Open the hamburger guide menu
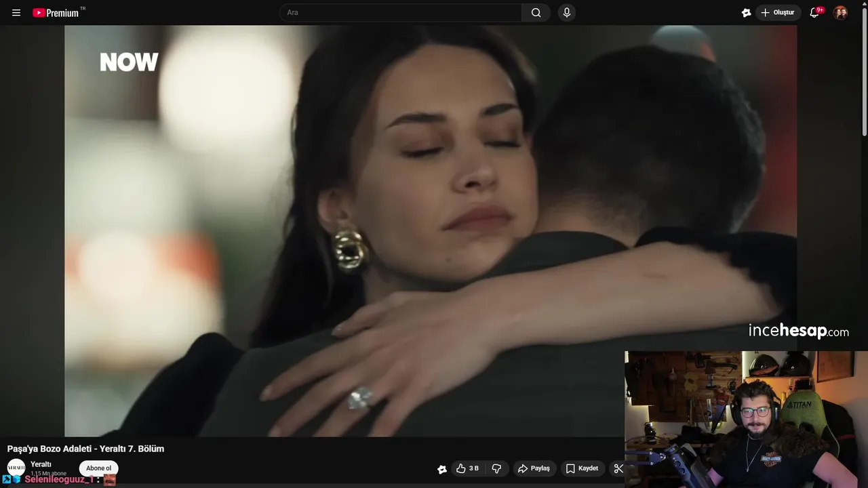868x488 pixels. (16, 13)
